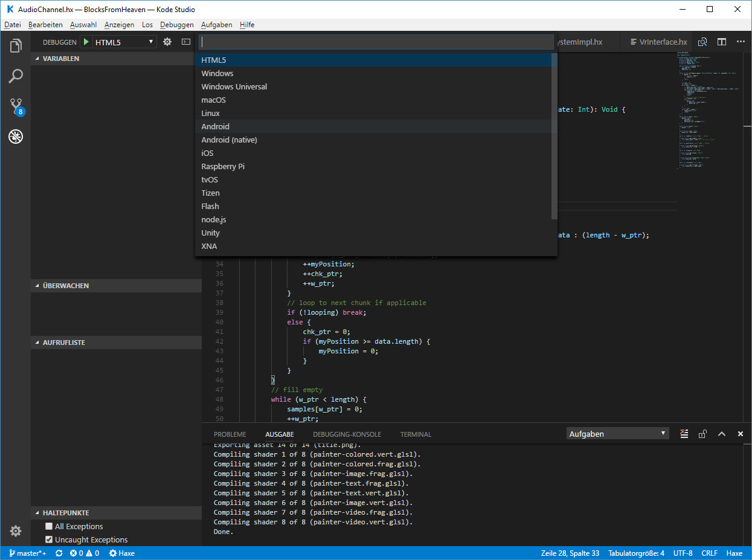Disable the Uncaught Exceptions breakpoint
The image size is (752, 560).
click(49, 539)
